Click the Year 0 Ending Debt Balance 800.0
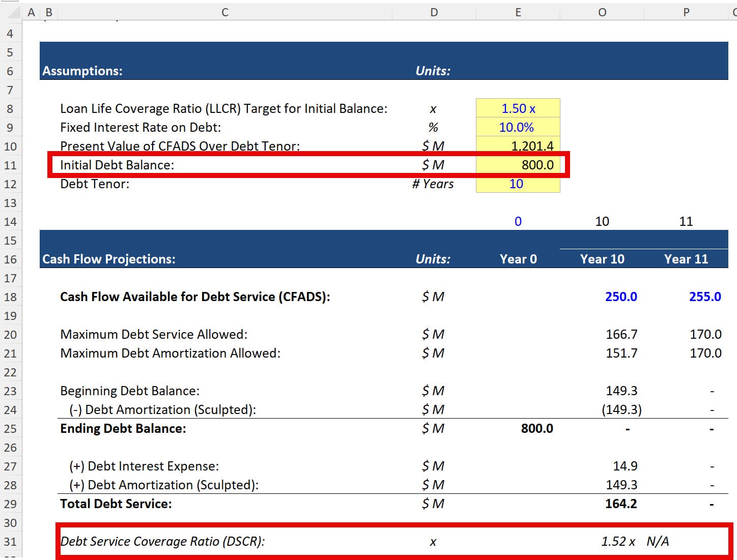737x560 pixels. [536, 428]
